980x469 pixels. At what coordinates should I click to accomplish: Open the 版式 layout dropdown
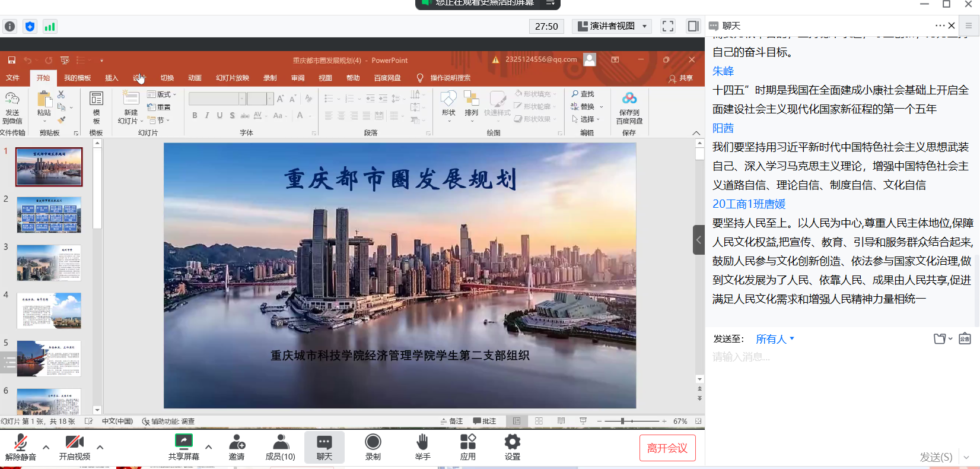(x=162, y=94)
